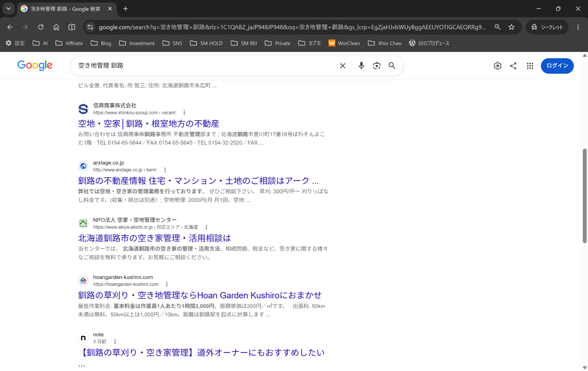The width and height of the screenshot is (588, 371).
Task: Open the tab search dropdown arrow
Action: tap(9, 9)
